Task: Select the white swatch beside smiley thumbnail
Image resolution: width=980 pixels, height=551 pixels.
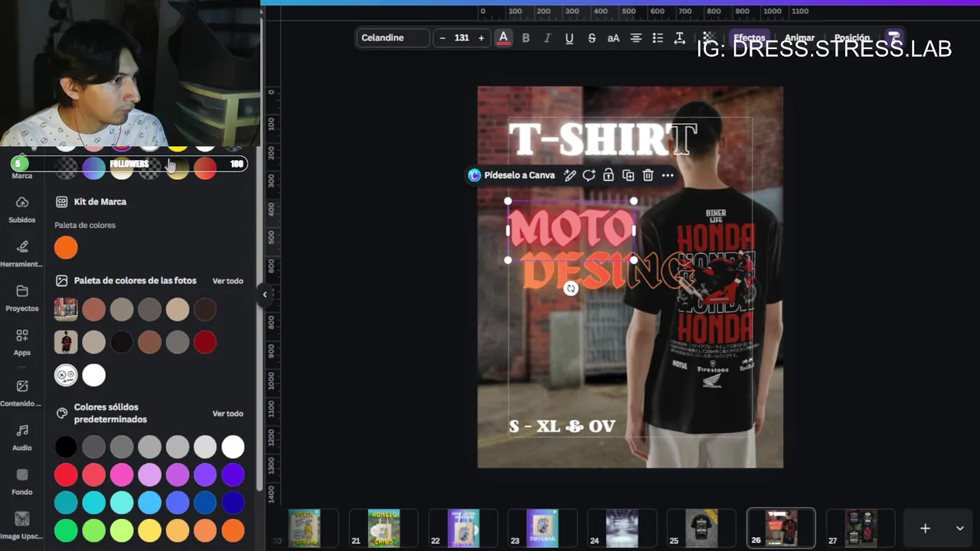Action: [93, 375]
